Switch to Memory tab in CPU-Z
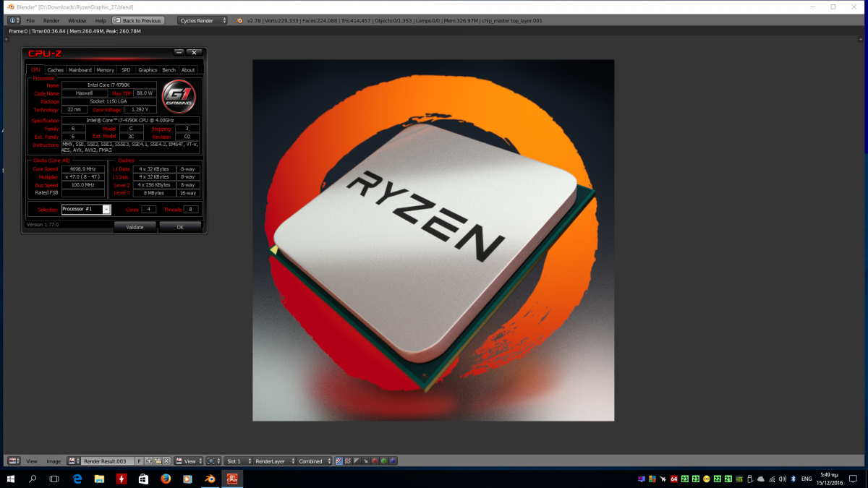 point(106,70)
